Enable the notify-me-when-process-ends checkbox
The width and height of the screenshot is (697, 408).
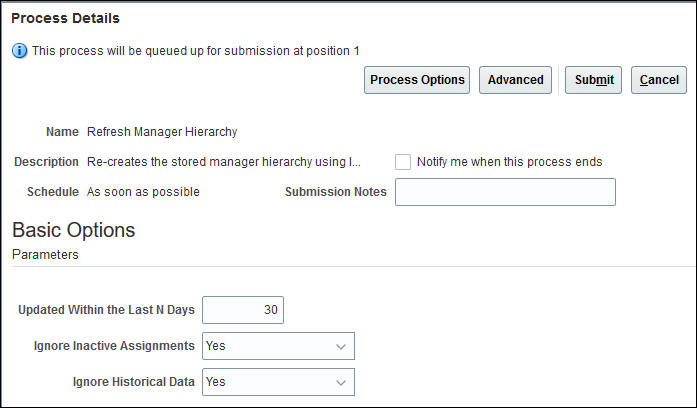point(403,162)
